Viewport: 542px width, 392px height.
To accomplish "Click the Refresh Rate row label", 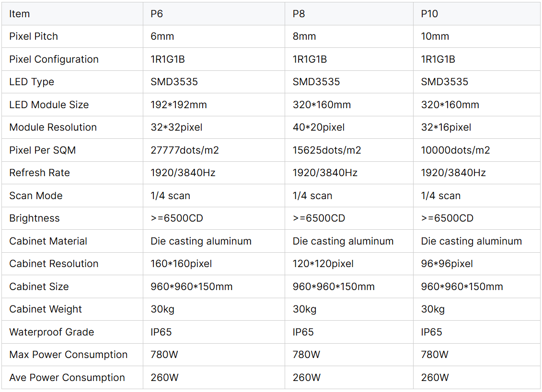I will (39, 173).
